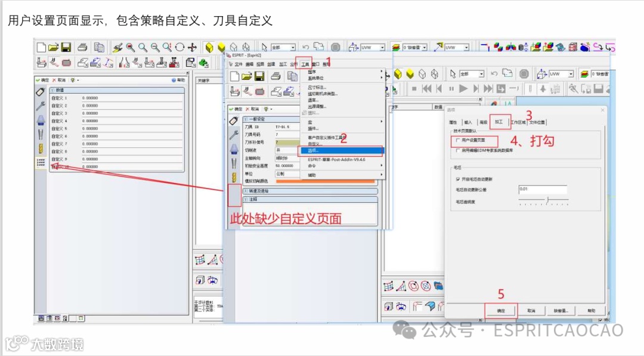Choose 选项... from the 工具 menu
Screen dimensions: 644x356
(341, 151)
